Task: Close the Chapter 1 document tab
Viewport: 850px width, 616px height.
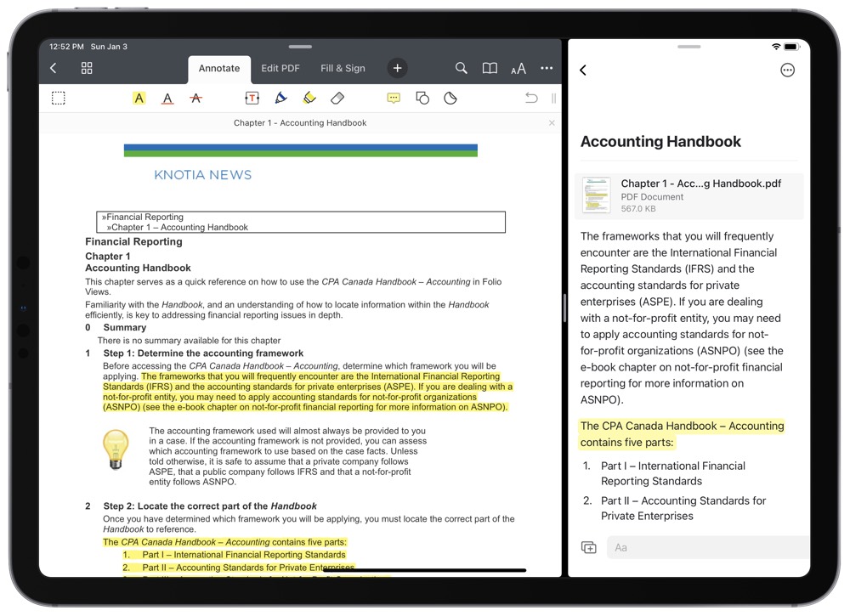Action: 552,123
